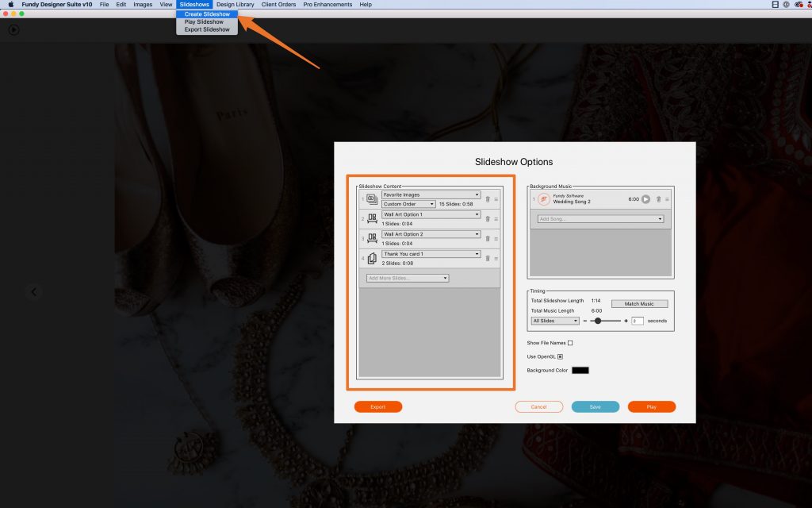Open the Pro Enhancements menu
Screen dimensions: 812x508
[327, 4]
